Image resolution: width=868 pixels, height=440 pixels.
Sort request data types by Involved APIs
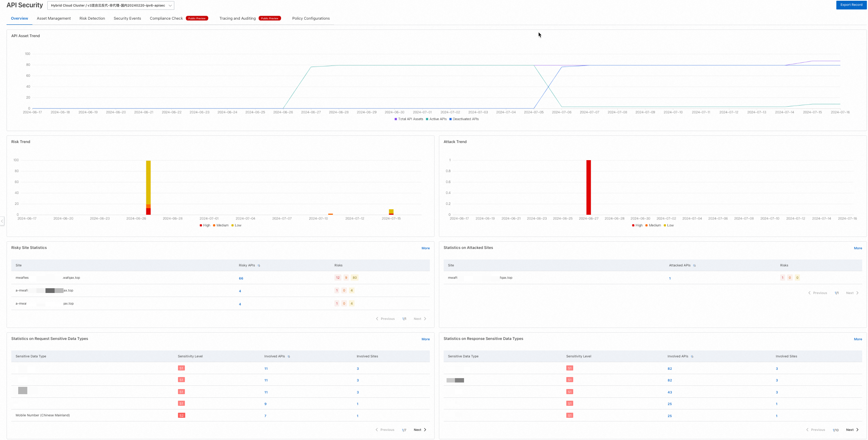[x=289, y=357]
